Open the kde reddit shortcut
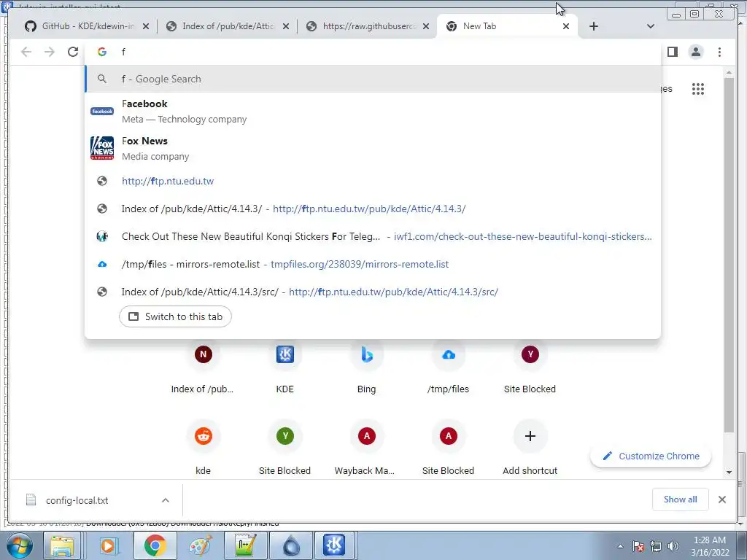 pyautogui.click(x=203, y=448)
